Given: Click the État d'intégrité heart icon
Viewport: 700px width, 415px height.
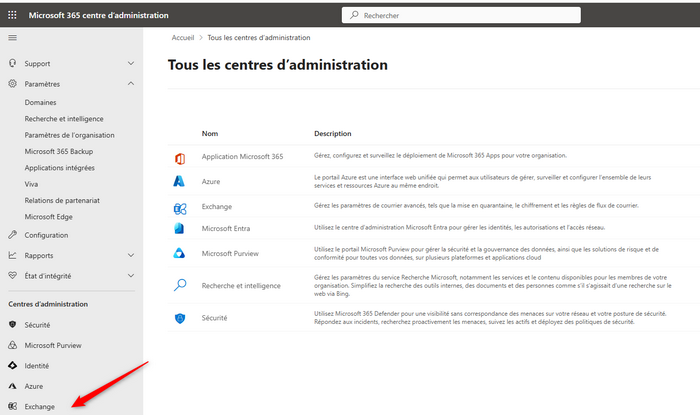Looking at the screenshot, I should point(12,276).
